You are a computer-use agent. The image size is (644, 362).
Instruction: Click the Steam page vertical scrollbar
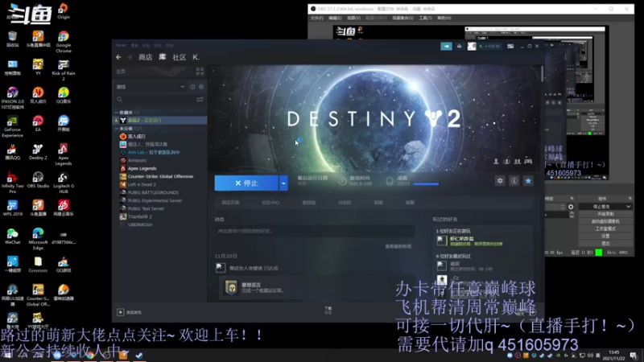coord(542,74)
